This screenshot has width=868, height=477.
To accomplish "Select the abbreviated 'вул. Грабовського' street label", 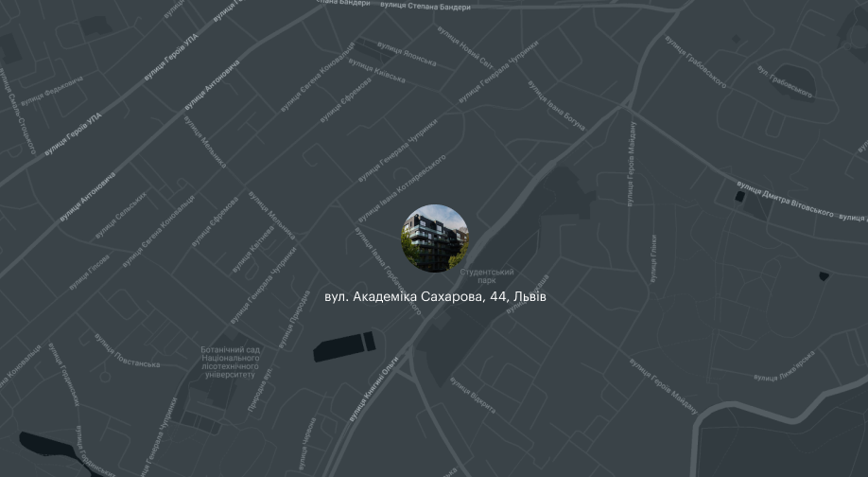I will (x=785, y=81).
